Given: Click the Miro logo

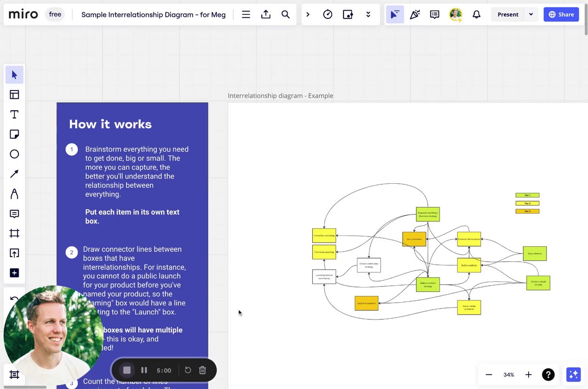Looking at the screenshot, I should pyautogui.click(x=23, y=15).
